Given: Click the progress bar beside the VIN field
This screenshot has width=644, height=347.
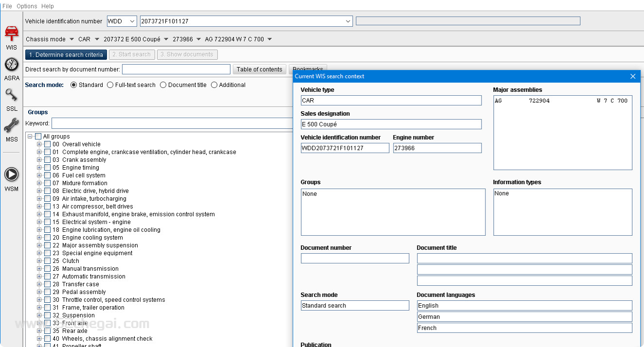Looking at the screenshot, I should pos(468,21).
